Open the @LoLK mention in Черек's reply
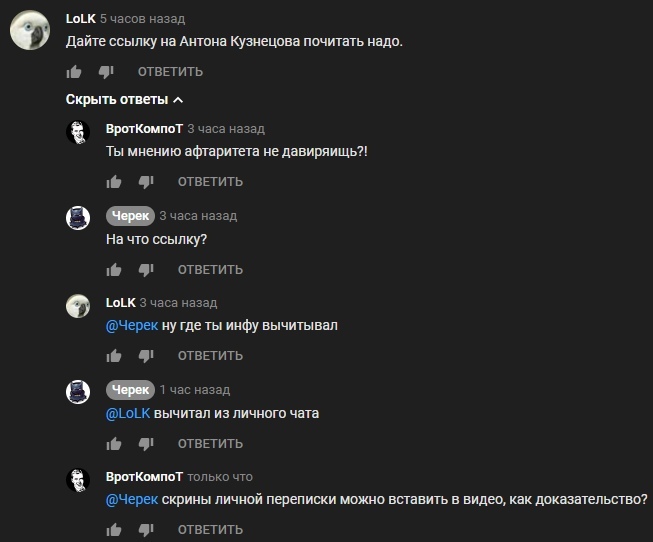The image size is (653, 542). (127, 413)
